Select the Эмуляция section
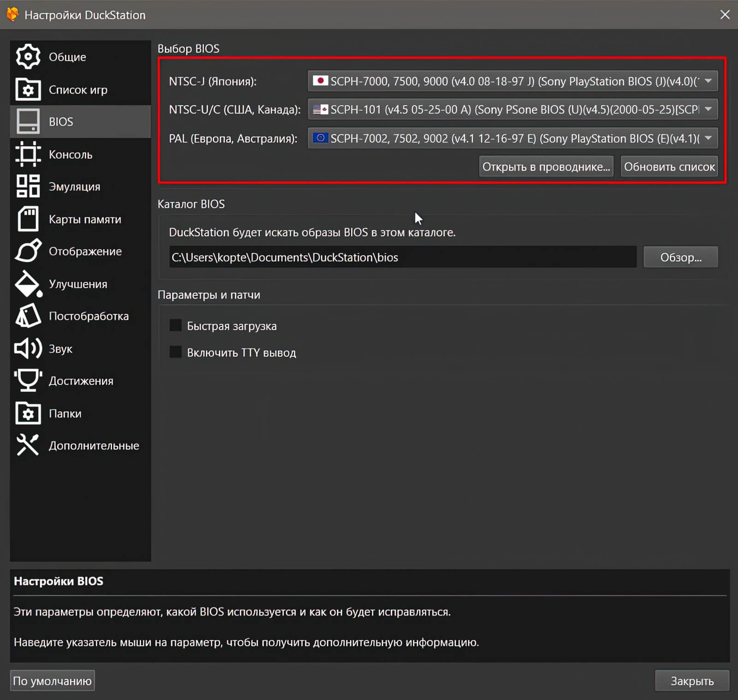This screenshot has height=700, width=738. [80, 186]
